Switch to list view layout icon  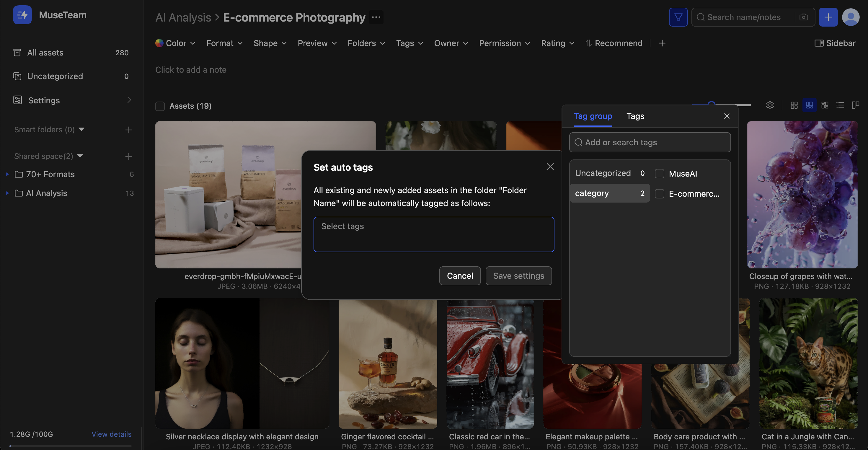point(840,105)
